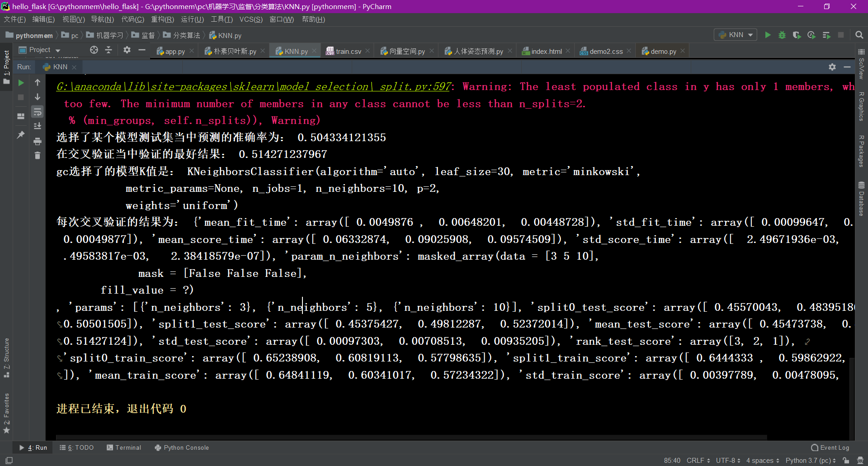Click the stop icon in the main toolbar
Screen dimensions: 868x466
(841, 35)
